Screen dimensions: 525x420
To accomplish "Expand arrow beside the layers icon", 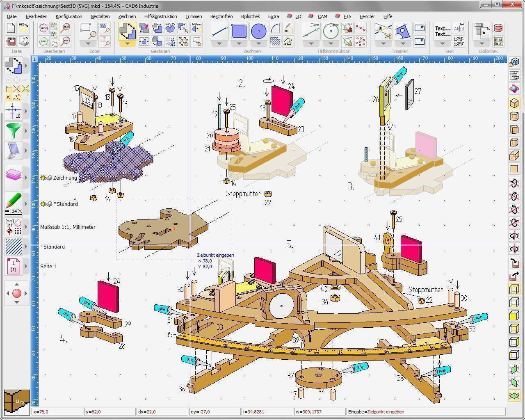I will tap(26, 178).
